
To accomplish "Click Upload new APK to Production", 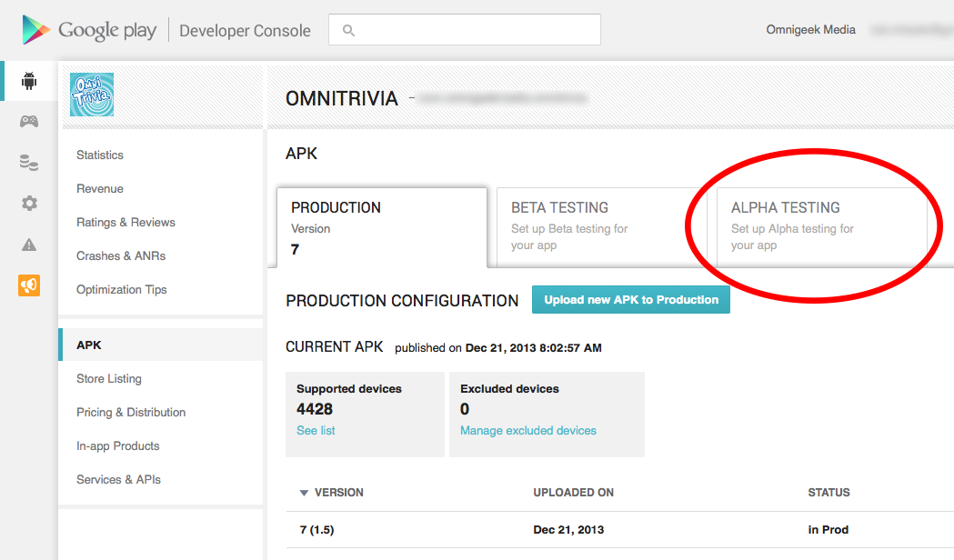I will (630, 300).
